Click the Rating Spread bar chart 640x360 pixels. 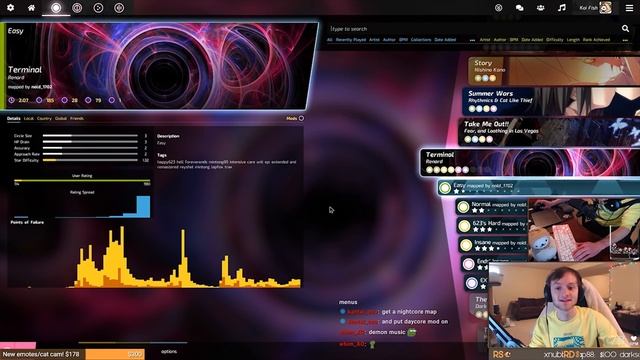point(82,207)
